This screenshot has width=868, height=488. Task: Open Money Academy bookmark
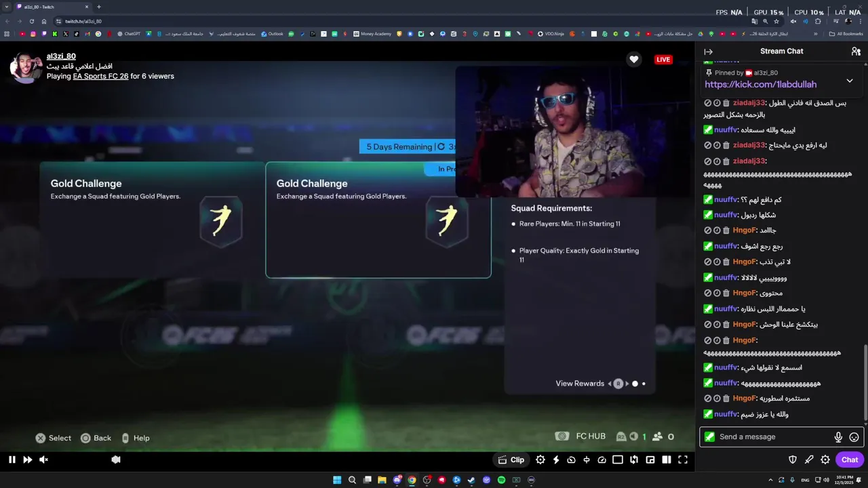372,34
